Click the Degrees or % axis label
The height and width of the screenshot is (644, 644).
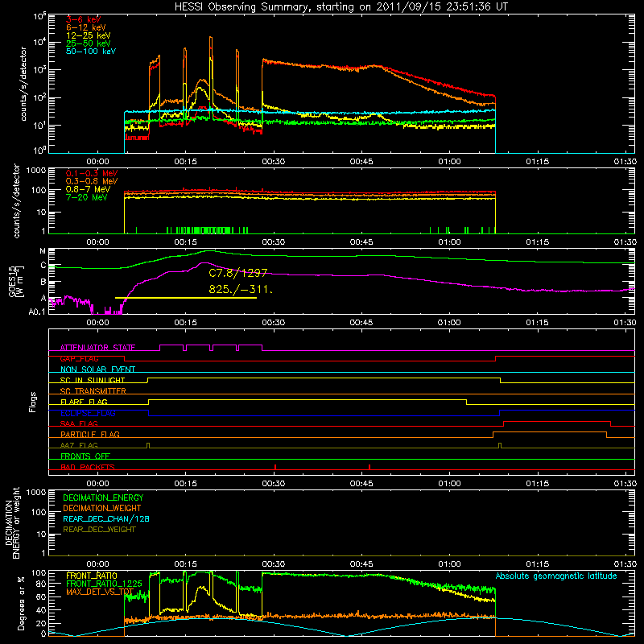21,603
